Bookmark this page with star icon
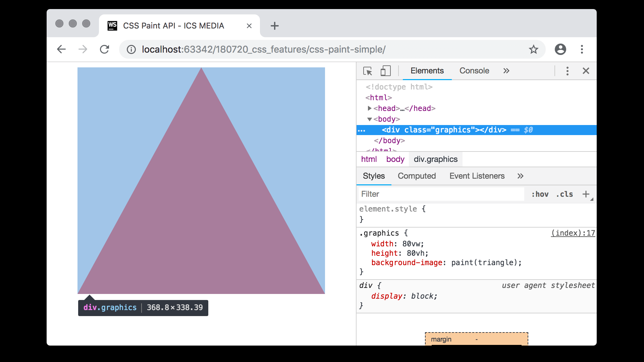 click(533, 50)
